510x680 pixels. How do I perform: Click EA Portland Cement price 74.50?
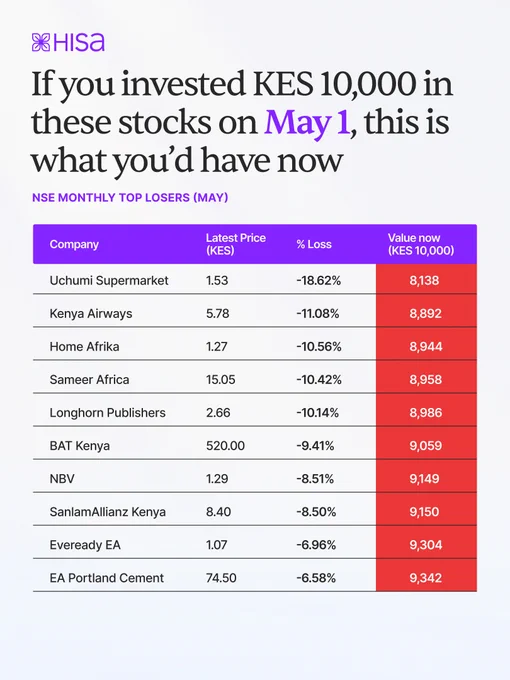click(x=221, y=578)
